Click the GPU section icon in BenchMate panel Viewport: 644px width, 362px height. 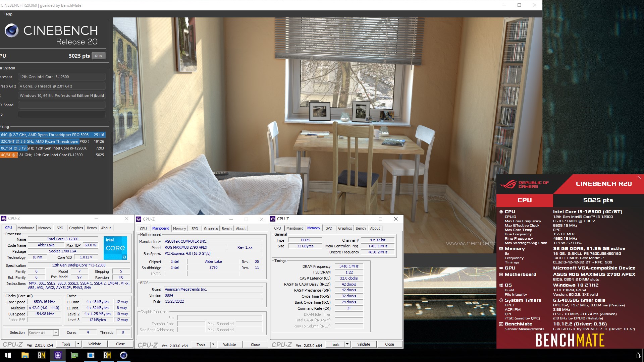tap(501, 268)
